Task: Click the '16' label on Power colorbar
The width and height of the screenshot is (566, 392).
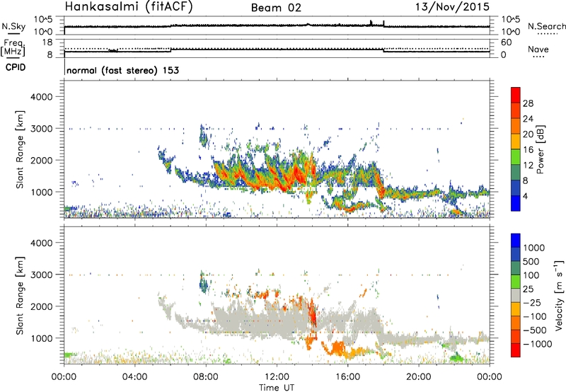Action: tap(528, 150)
